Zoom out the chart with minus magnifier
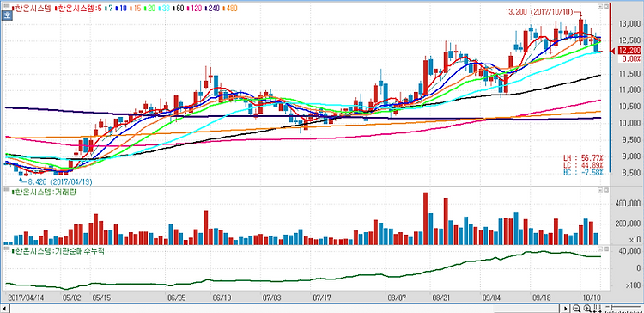The width and height of the screenshot is (644, 313). pos(577,308)
